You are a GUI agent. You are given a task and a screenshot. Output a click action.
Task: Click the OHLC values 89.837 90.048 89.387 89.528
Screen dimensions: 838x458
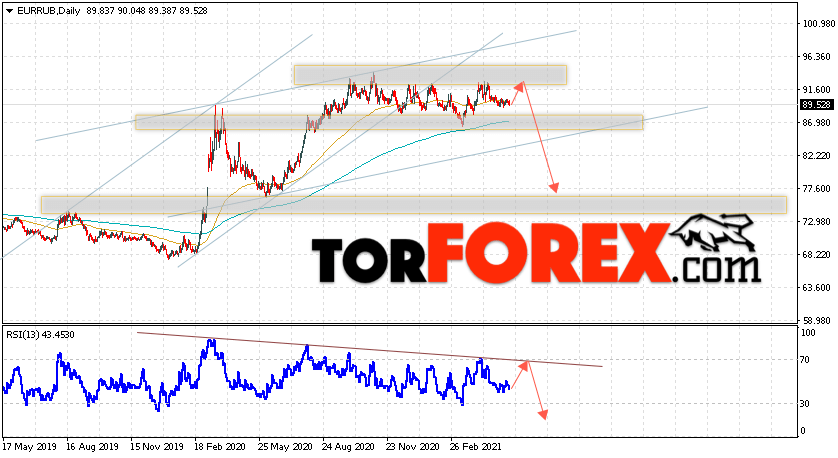(x=146, y=11)
